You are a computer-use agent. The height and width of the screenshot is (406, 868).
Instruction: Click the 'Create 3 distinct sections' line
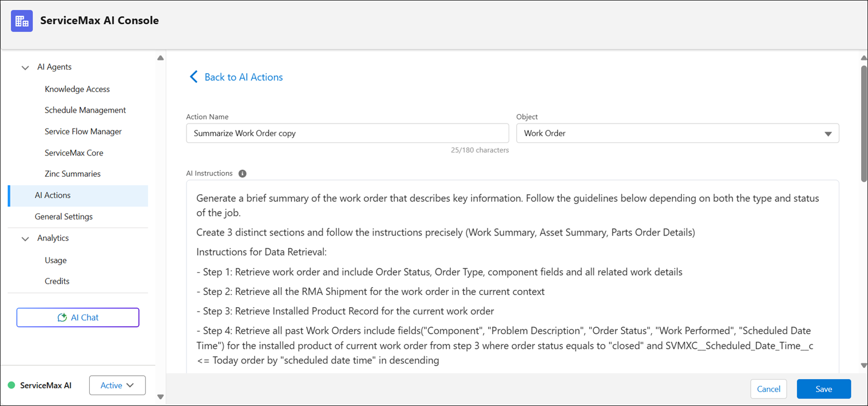[x=446, y=233]
